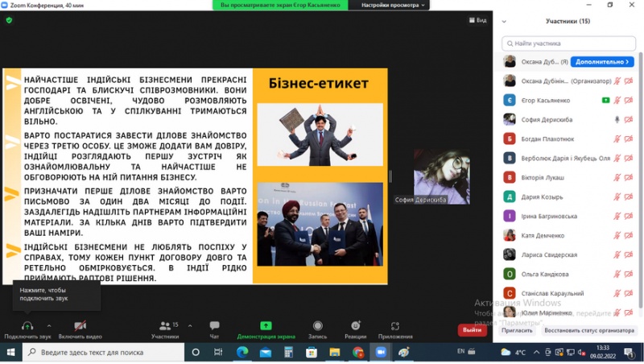The width and height of the screenshot is (644, 364).
Task: Open Google Chrome from the taskbar
Action: tap(357, 352)
